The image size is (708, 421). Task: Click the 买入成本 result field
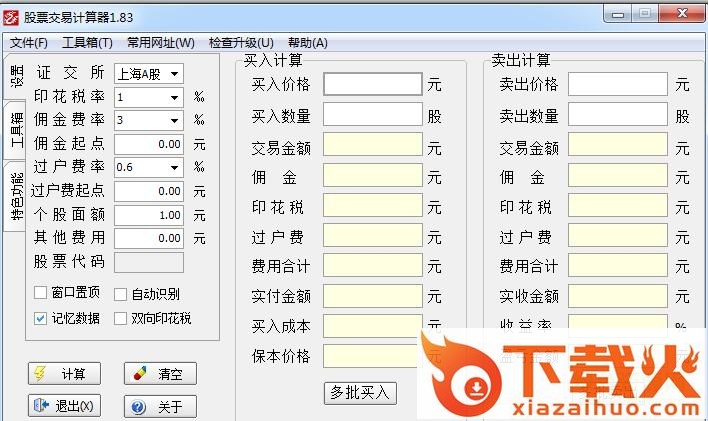click(373, 326)
